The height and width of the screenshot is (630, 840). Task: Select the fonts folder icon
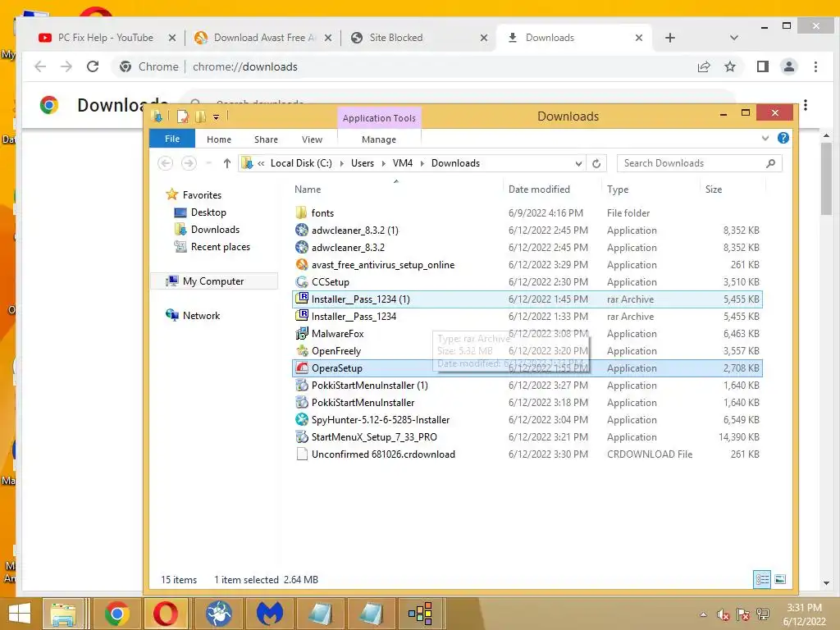pos(302,212)
